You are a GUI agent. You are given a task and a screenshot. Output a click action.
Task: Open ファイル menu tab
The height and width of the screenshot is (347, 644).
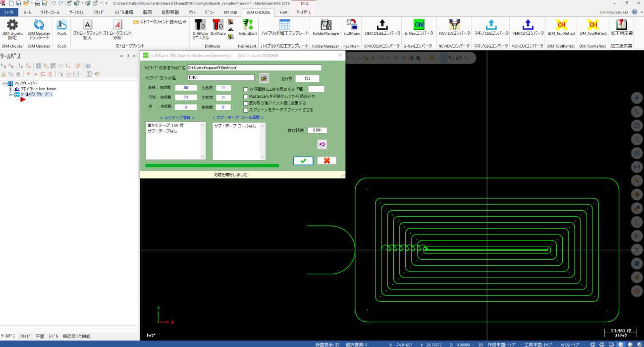[x=9, y=11]
